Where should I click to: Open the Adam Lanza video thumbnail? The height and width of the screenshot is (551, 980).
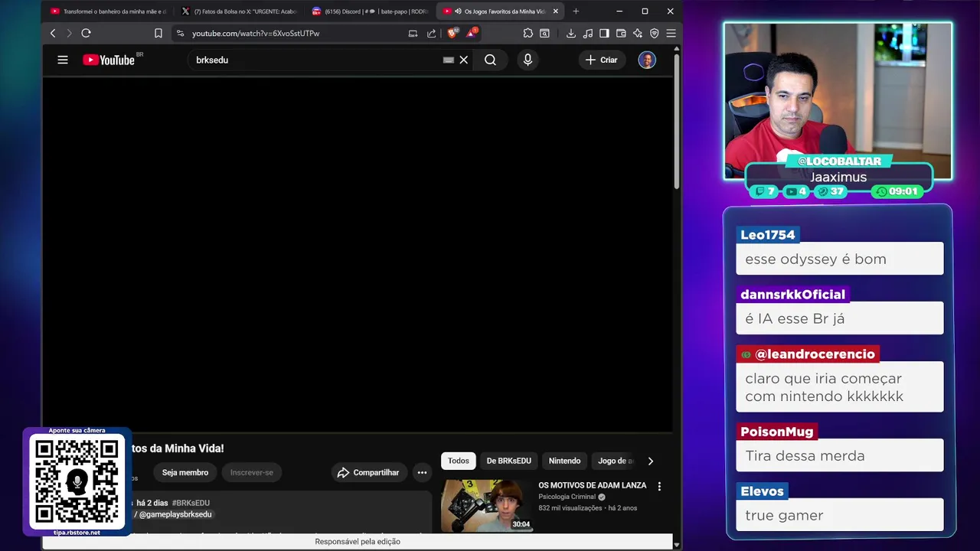[x=486, y=505]
